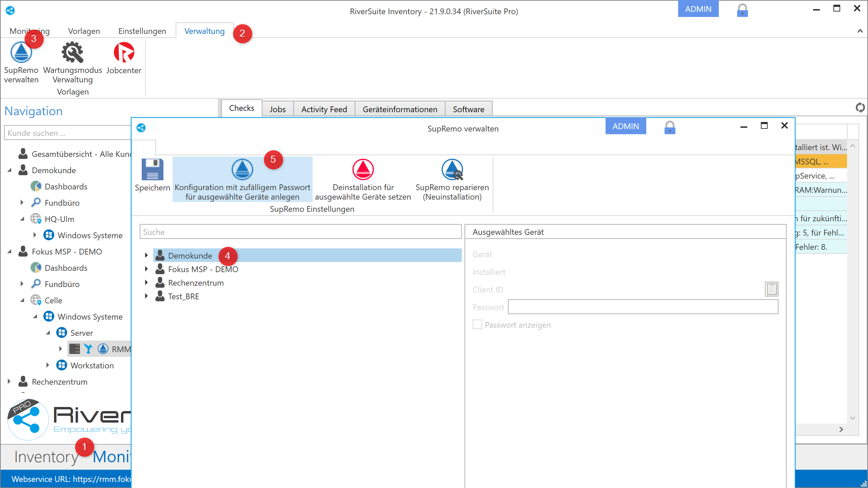Expand Windows Systeme under HQ-Ulm
Image resolution: width=868 pixels, height=488 pixels.
point(35,235)
